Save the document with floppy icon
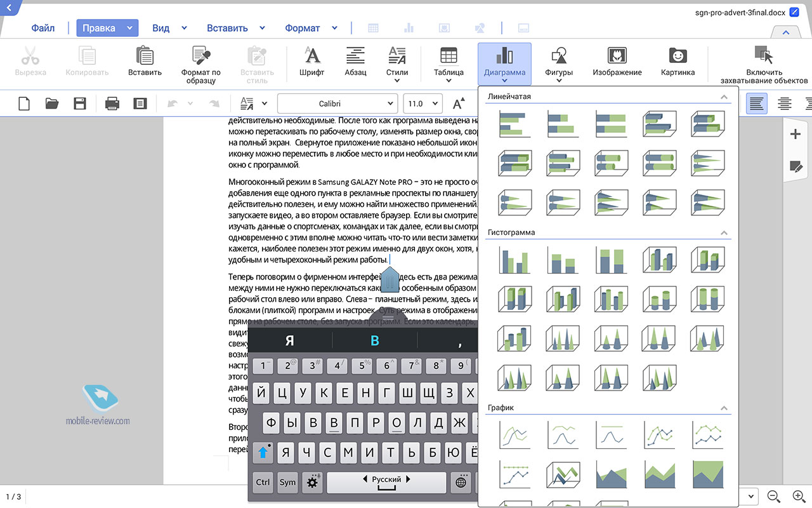This screenshot has height=508, width=812. (x=80, y=104)
